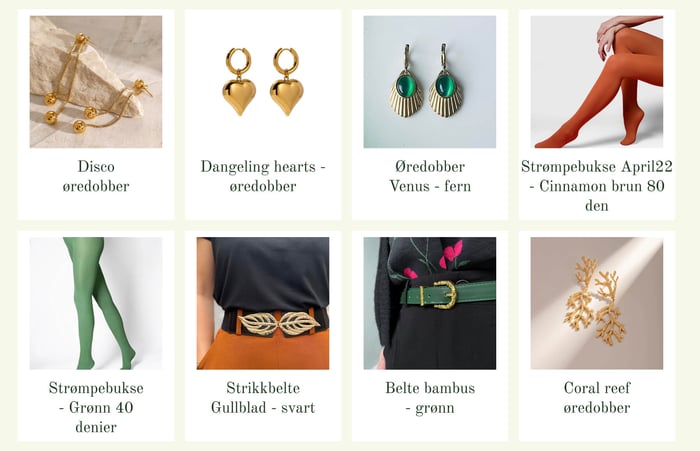The image size is (700, 451).
Task: Open 'Strømpebukse April22 - Cinnamon brun 80 den'
Action: 597,186
